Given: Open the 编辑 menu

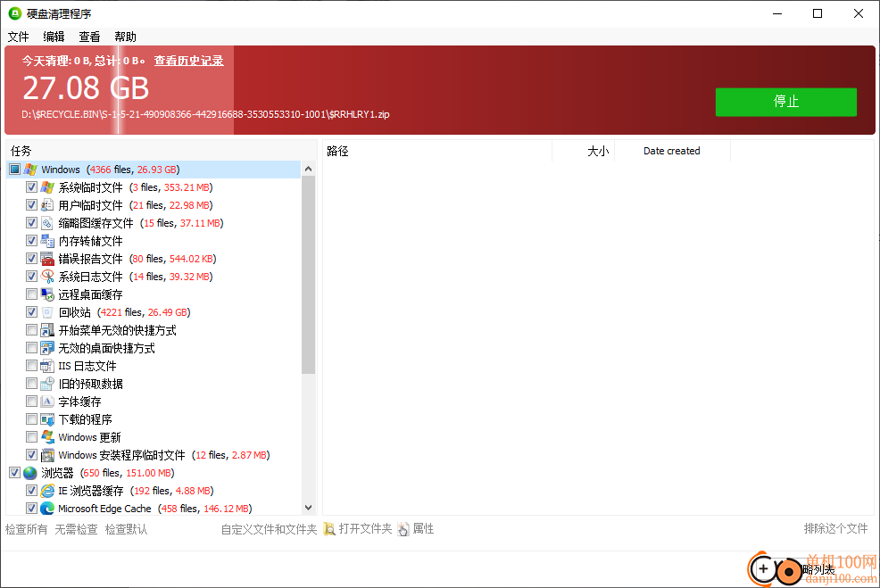Looking at the screenshot, I should 54,37.
